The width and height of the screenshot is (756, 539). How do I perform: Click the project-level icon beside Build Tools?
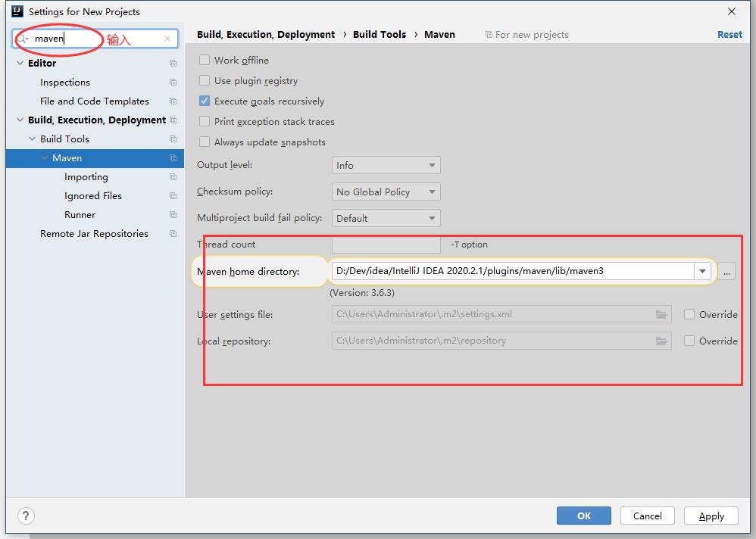pyautogui.click(x=173, y=139)
